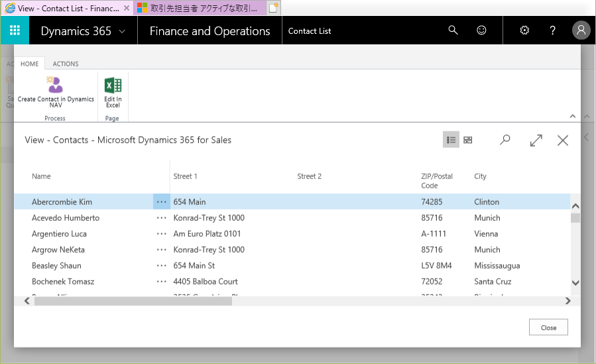
Task: Open ellipsis menu for Argentiero Luca
Action: point(162,233)
